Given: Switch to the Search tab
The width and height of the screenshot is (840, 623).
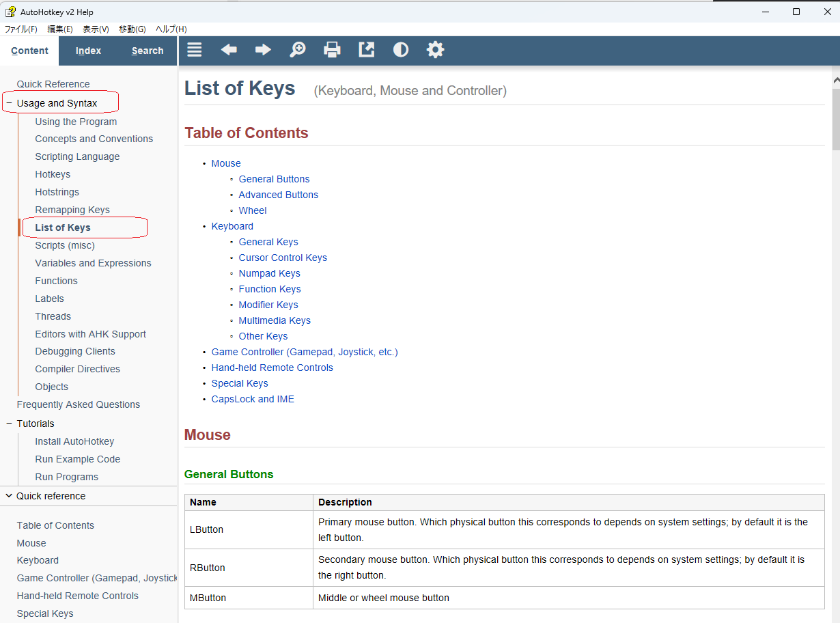Looking at the screenshot, I should click(x=148, y=51).
